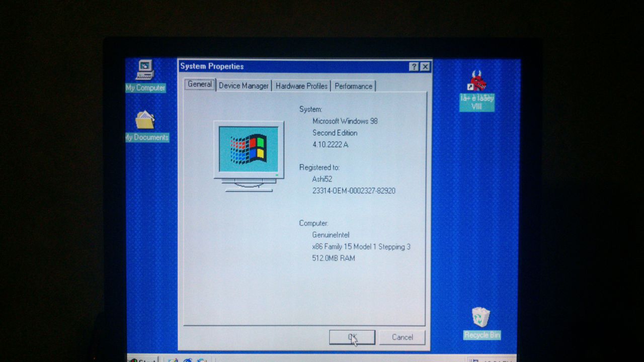Click the product ID "23314-OEM-0002327-82920"
This screenshot has width=644, height=362.
click(x=354, y=191)
